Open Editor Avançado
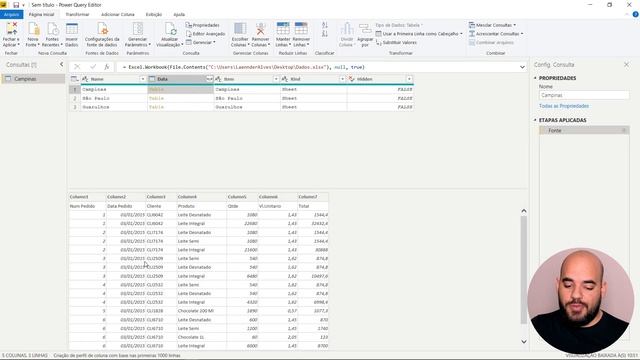 tap(205, 34)
